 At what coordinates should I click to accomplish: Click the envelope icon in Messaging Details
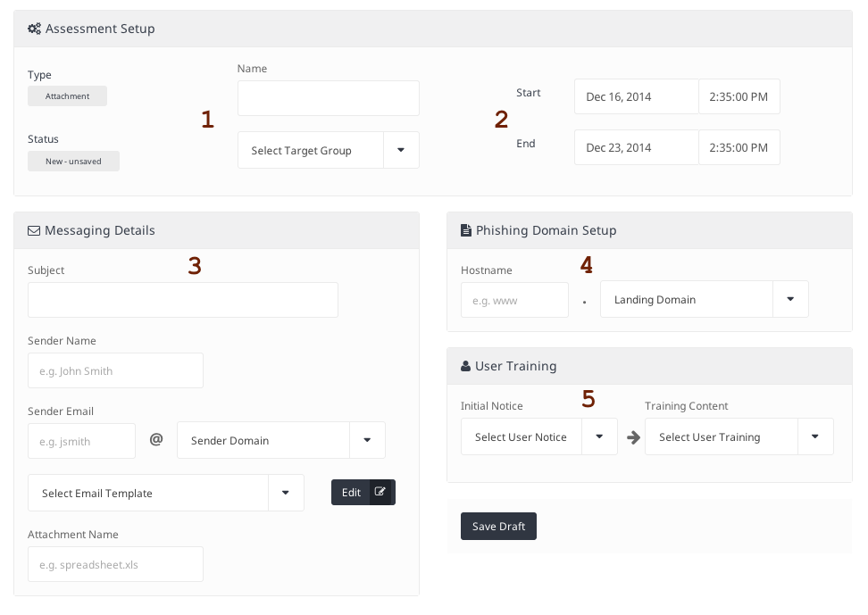pyautogui.click(x=34, y=230)
